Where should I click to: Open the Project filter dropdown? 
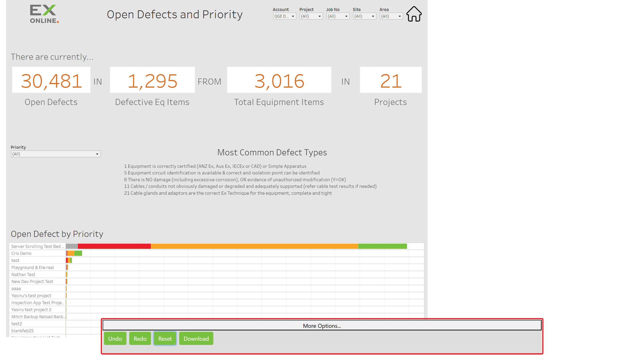311,16
